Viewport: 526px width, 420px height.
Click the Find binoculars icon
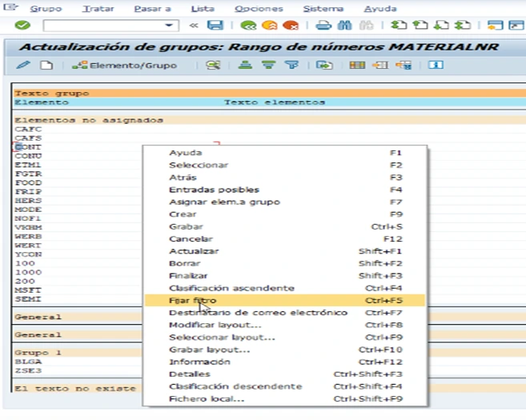(x=344, y=25)
